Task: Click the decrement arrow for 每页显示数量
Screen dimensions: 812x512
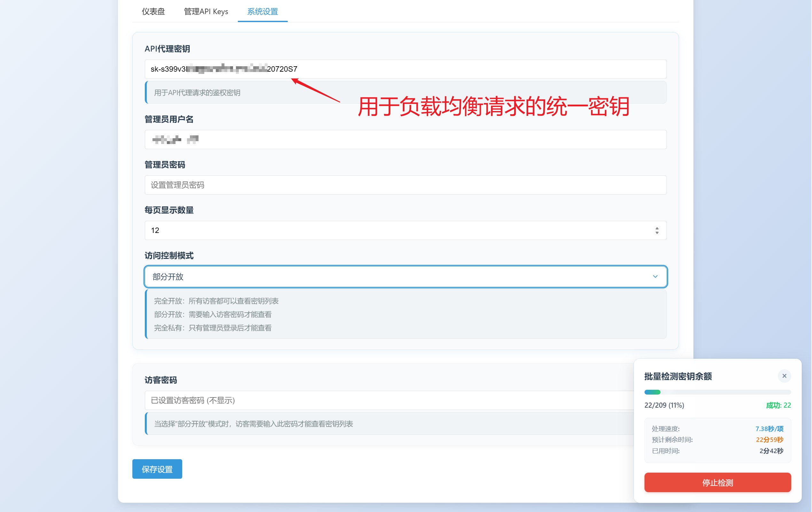Action: (657, 233)
